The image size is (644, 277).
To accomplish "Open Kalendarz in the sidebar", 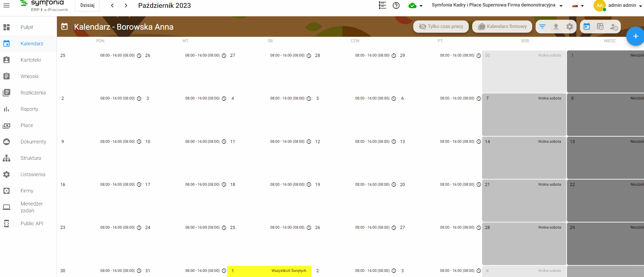I will (28, 44).
